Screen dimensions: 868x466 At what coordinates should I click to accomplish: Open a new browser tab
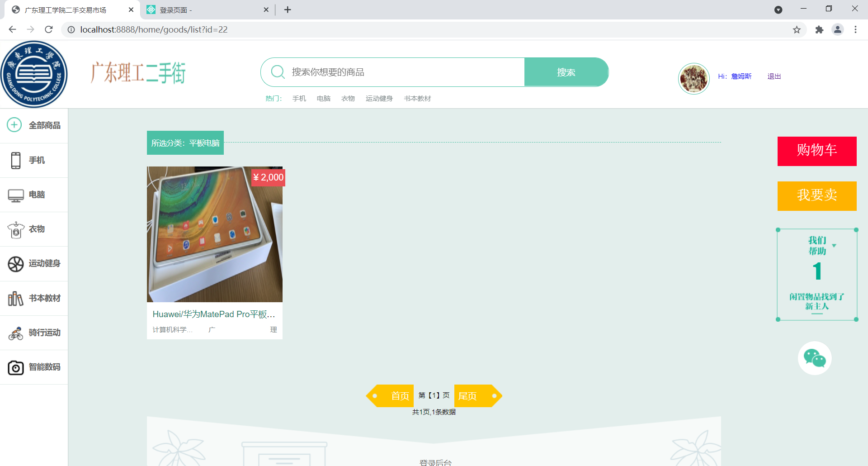tap(288, 10)
